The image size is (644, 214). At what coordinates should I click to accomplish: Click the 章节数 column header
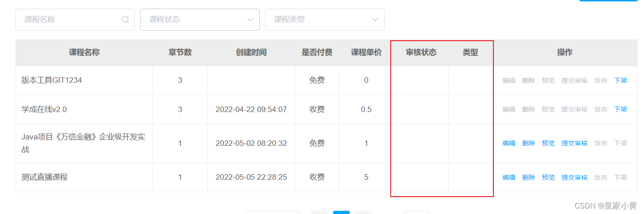click(x=180, y=52)
